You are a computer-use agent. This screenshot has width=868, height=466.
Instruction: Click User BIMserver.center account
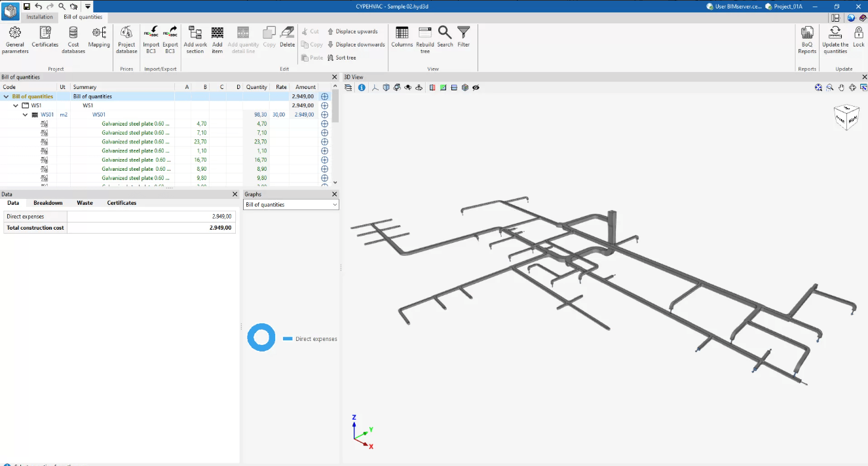pos(734,6)
